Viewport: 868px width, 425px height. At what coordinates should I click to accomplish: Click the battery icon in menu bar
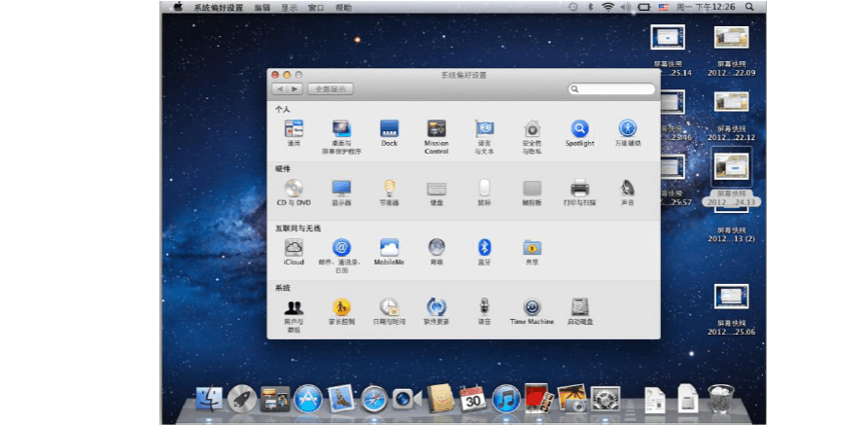643,7
